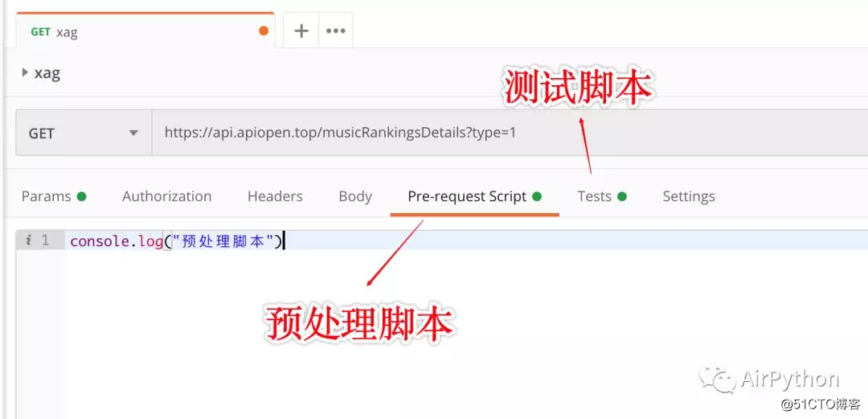Click the unsaved orange dot on xag tab
This screenshot has height=419, width=868.
coord(264,31)
